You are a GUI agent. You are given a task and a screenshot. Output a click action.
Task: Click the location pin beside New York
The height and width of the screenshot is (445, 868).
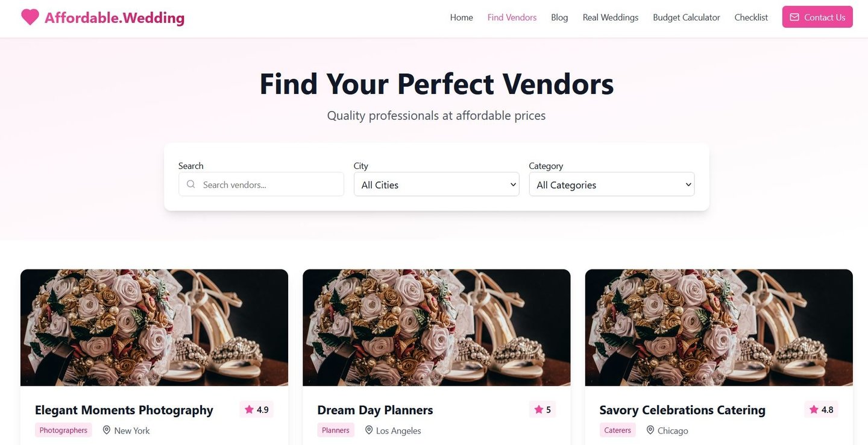(x=107, y=430)
